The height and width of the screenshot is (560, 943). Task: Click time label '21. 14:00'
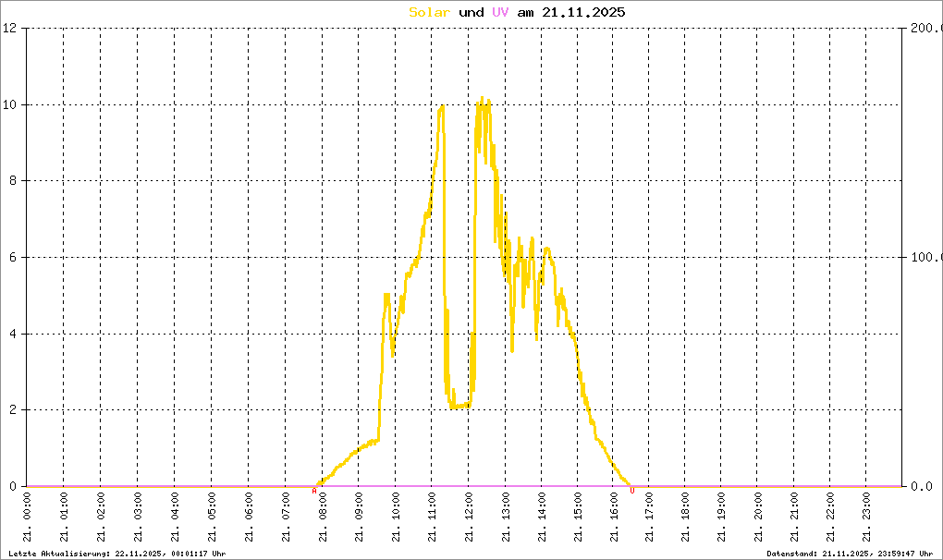541,517
